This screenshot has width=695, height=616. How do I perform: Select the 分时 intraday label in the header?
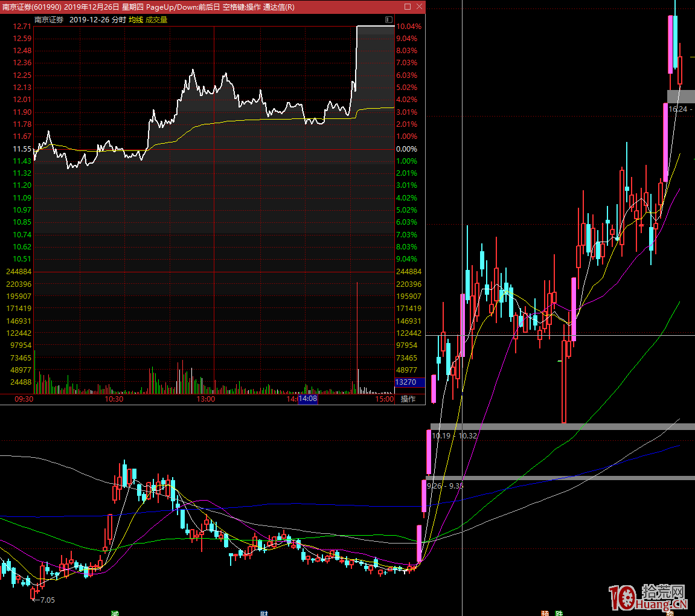(118, 20)
